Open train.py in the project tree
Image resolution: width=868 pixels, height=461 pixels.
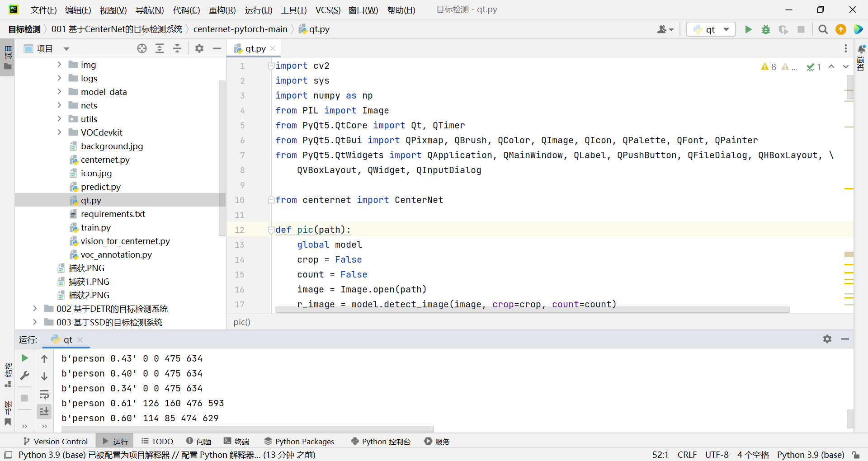tap(95, 227)
